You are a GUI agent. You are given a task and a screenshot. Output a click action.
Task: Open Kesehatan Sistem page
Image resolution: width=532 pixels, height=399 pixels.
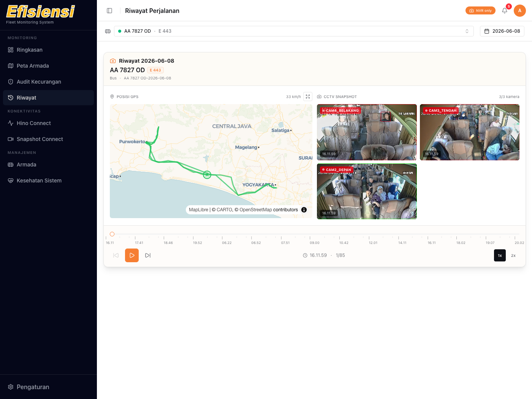point(48,180)
